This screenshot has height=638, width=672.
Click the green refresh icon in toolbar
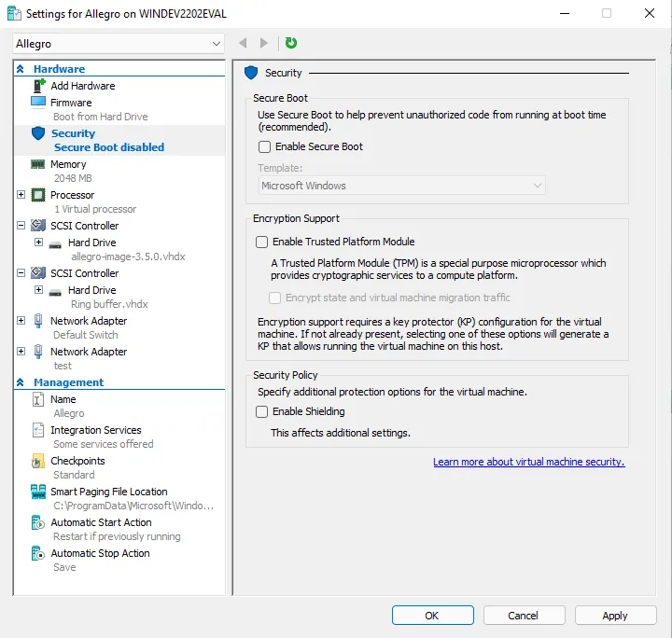coord(291,43)
